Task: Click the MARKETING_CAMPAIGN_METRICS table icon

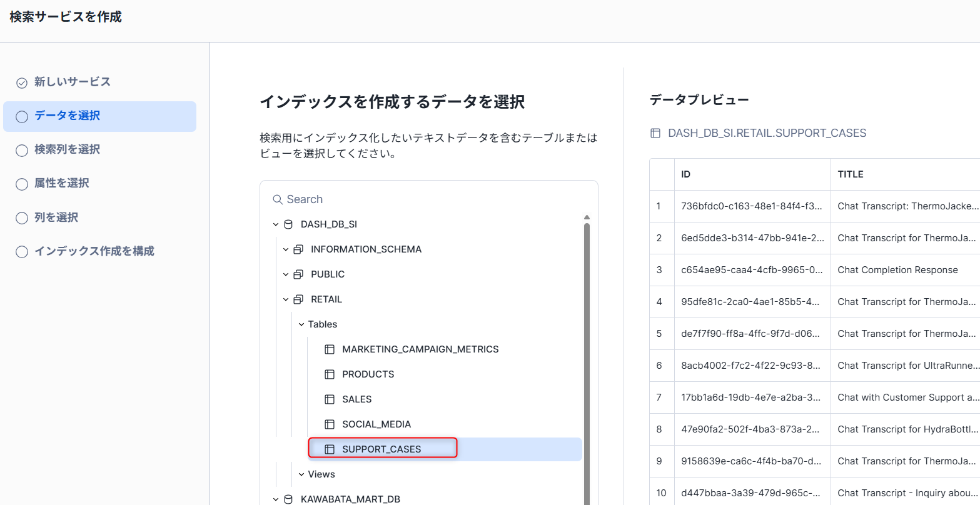Action: coord(330,349)
